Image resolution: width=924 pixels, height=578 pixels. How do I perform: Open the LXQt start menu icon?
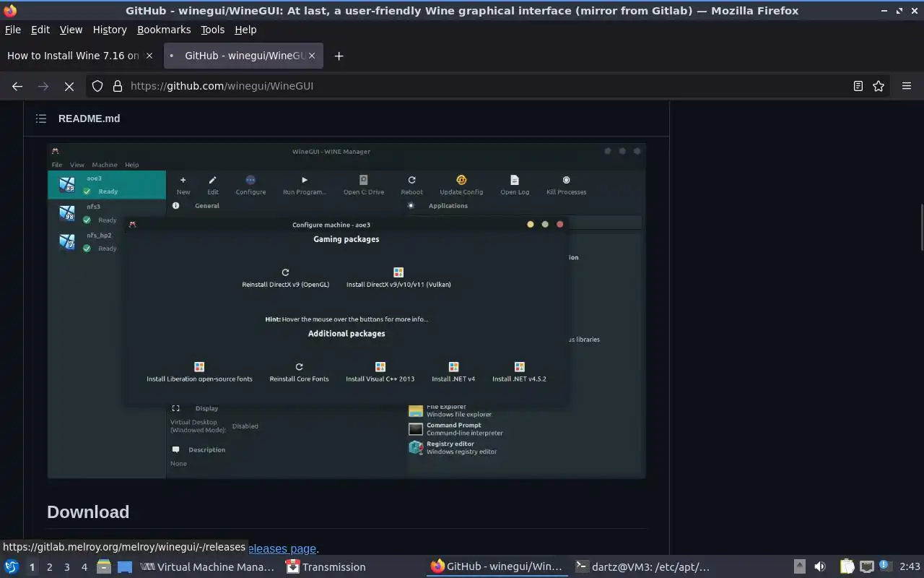(x=12, y=567)
